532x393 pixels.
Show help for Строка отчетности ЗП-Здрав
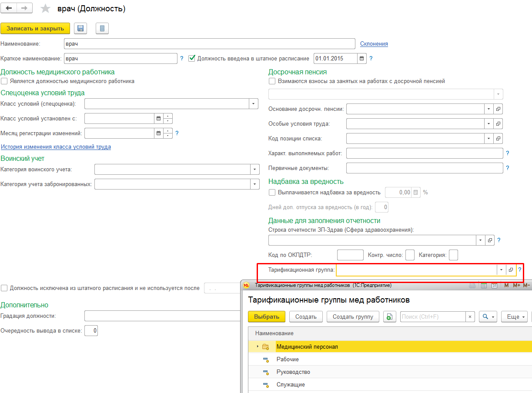click(x=499, y=240)
